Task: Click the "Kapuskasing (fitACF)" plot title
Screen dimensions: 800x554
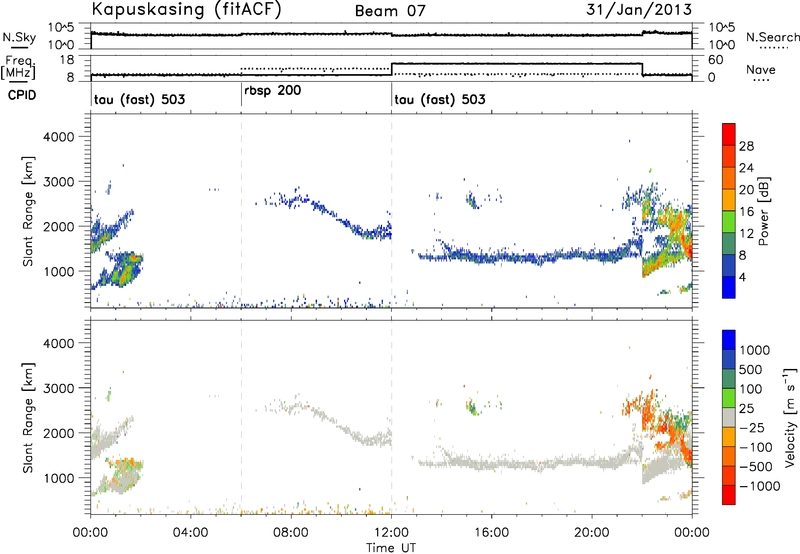Action: (x=186, y=10)
